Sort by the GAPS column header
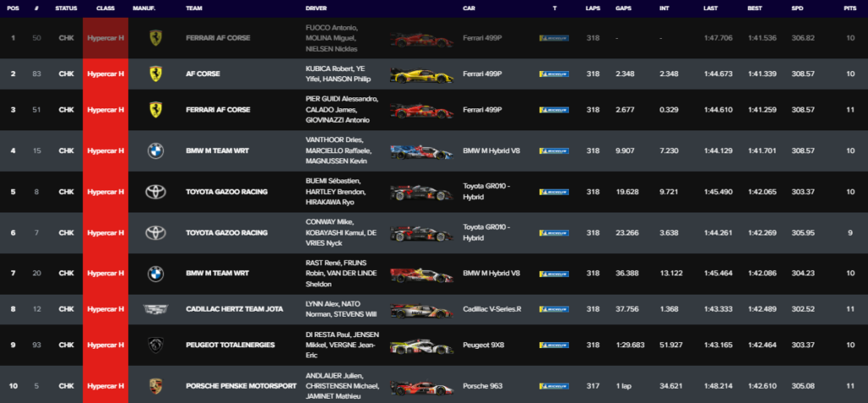The height and width of the screenshot is (403, 868). point(623,8)
